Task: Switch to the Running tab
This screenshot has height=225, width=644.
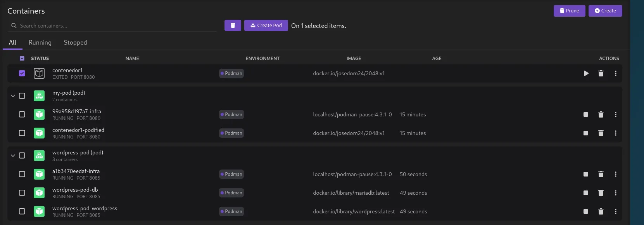Action: [40, 43]
